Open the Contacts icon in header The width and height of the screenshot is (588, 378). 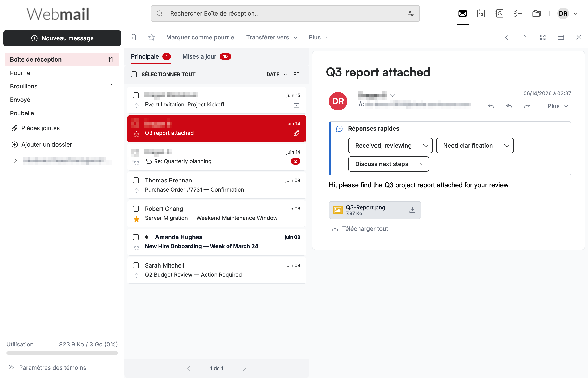click(499, 13)
